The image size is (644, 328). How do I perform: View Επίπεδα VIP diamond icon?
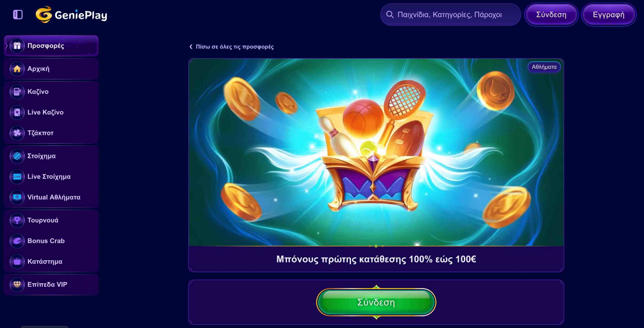click(x=17, y=285)
